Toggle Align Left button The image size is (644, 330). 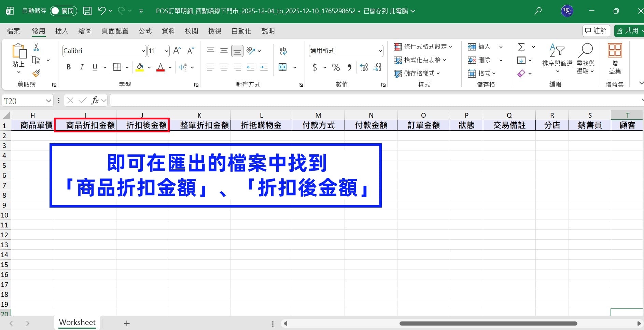tap(211, 67)
